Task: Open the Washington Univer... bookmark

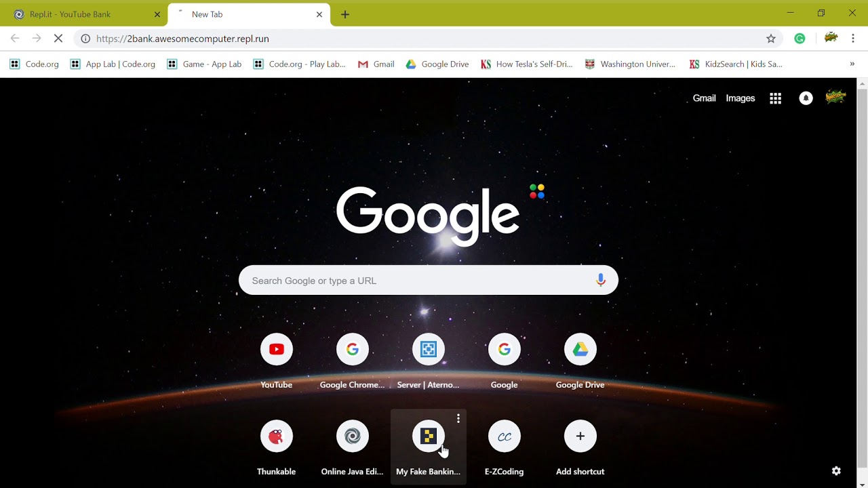Action: point(630,64)
